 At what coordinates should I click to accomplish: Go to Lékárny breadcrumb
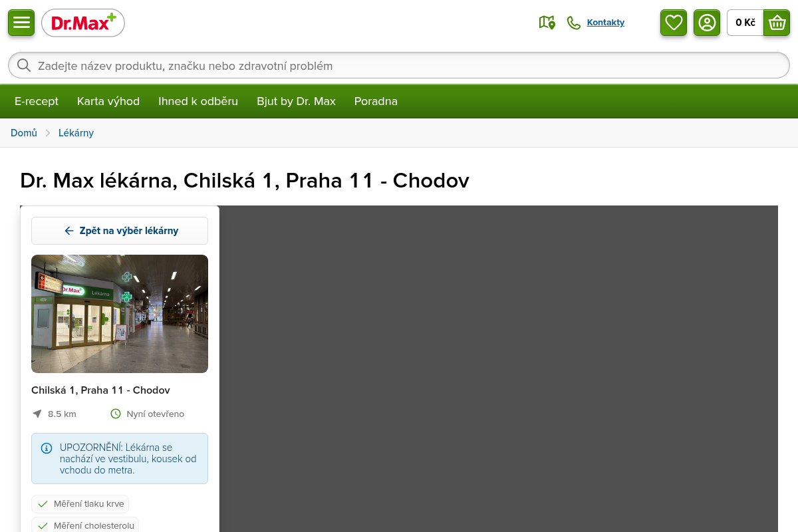(x=76, y=133)
